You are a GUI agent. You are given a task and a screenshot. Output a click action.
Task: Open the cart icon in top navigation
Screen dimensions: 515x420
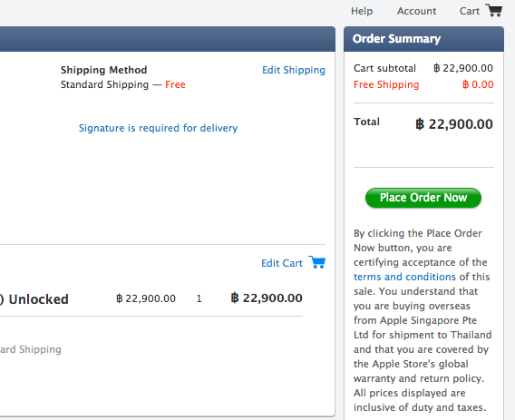click(x=493, y=11)
